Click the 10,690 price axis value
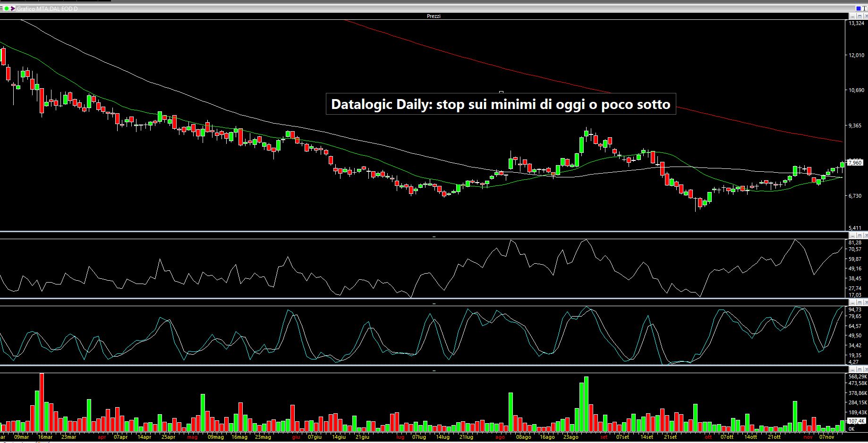This screenshot has height=443, width=868. tap(857, 90)
